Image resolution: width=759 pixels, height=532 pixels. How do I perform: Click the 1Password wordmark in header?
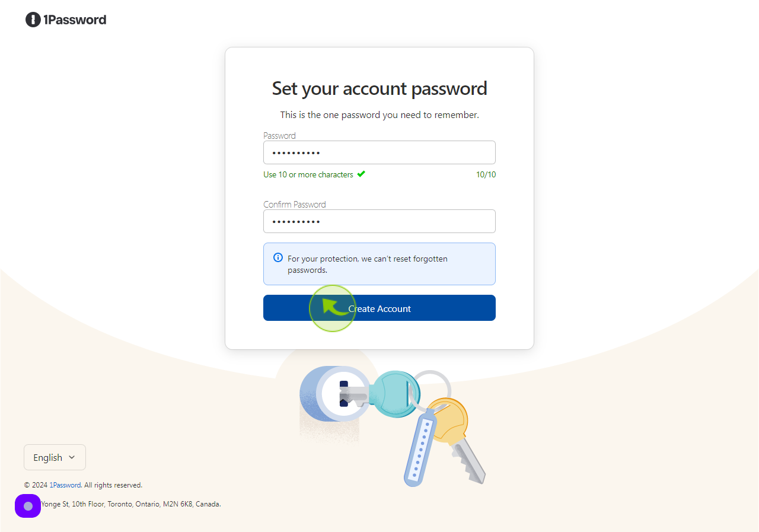(75, 20)
